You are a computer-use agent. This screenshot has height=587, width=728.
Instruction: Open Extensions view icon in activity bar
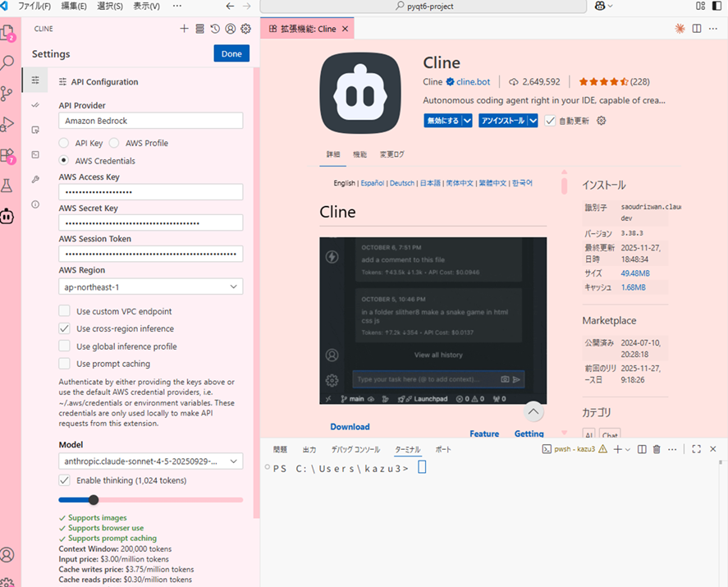pyautogui.click(x=7, y=155)
